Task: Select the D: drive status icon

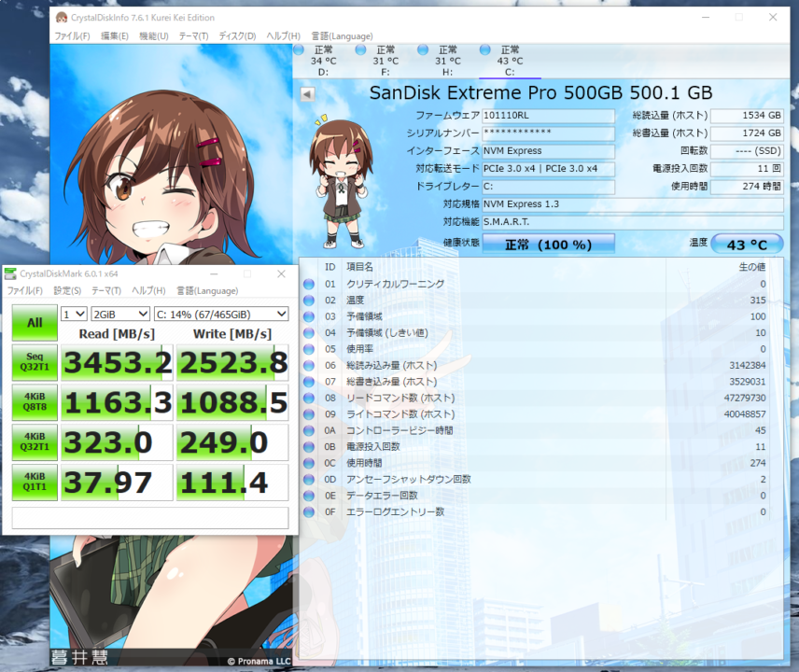Action: 299,49
